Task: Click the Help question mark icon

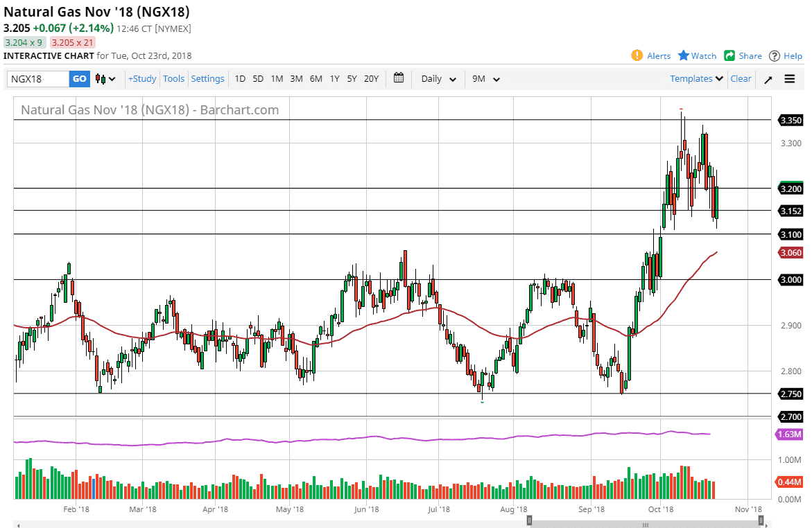Action: click(774, 56)
